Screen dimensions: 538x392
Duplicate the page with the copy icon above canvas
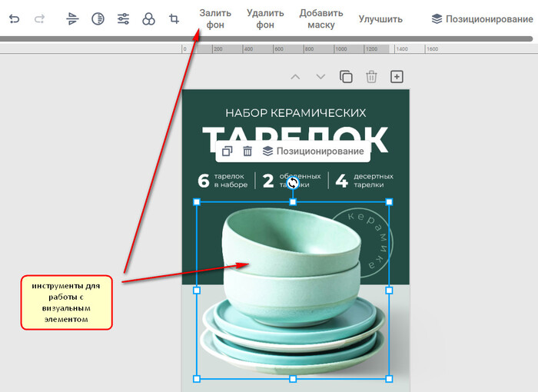346,77
